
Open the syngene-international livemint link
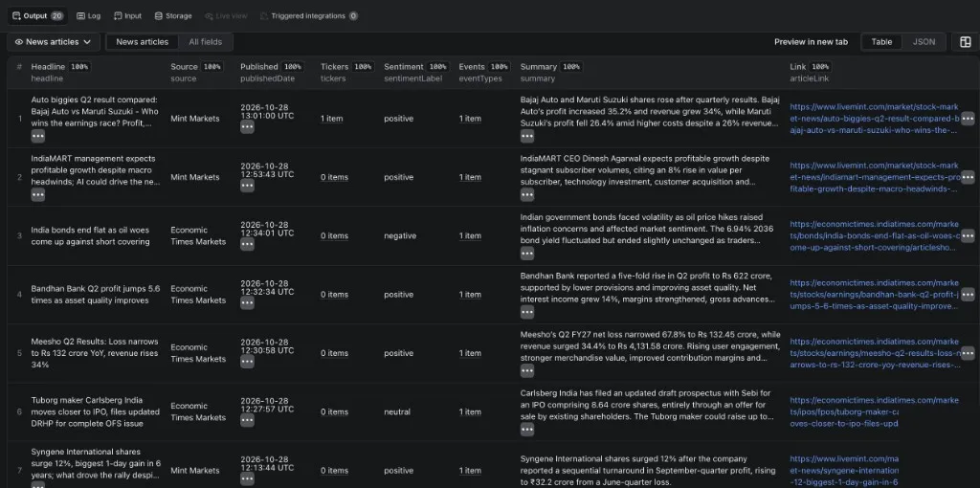[844, 471]
